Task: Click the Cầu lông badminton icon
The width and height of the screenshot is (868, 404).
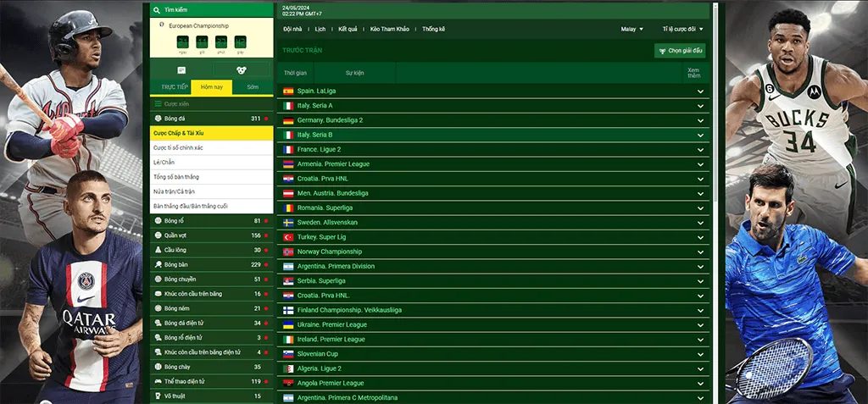Action: coord(158,250)
